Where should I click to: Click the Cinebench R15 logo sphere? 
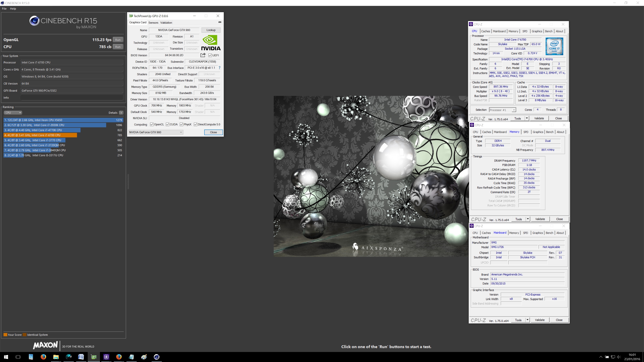(34, 21)
